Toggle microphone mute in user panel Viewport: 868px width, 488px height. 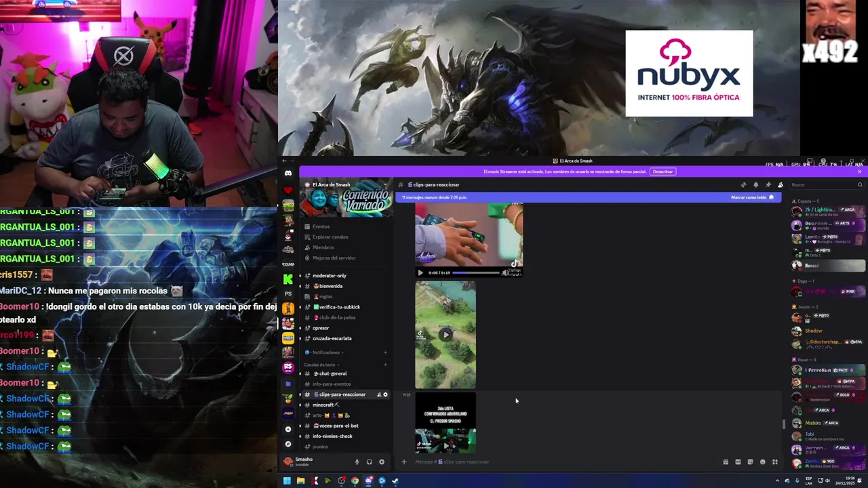[357, 462]
